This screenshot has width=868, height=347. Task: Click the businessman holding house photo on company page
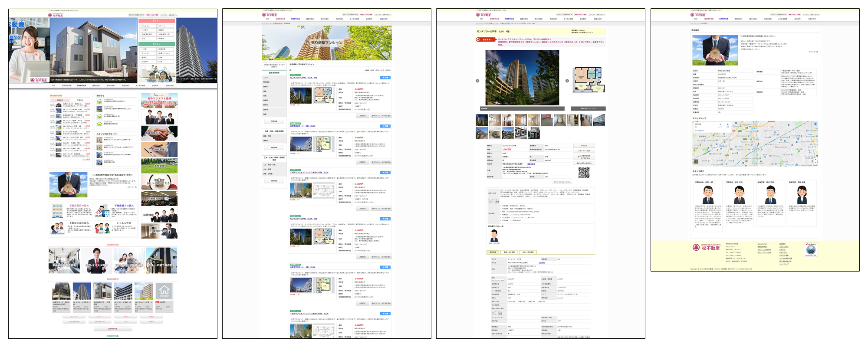(x=714, y=50)
